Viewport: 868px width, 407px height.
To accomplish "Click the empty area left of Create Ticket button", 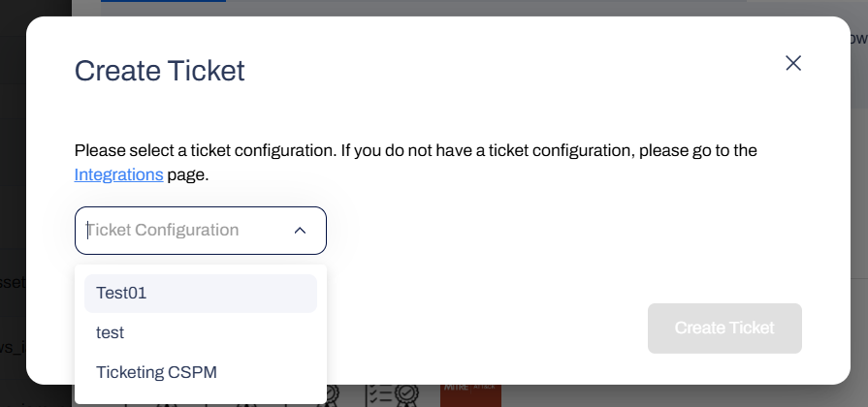I will point(485,328).
